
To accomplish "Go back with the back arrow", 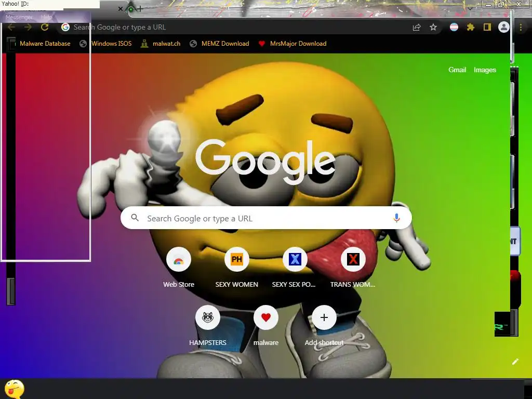I will click(11, 27).
